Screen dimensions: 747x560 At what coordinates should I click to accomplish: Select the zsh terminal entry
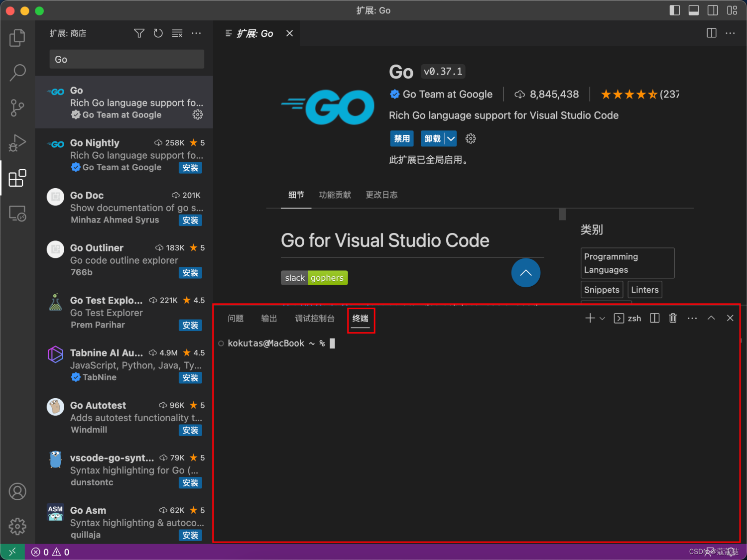tap(627, 318)
